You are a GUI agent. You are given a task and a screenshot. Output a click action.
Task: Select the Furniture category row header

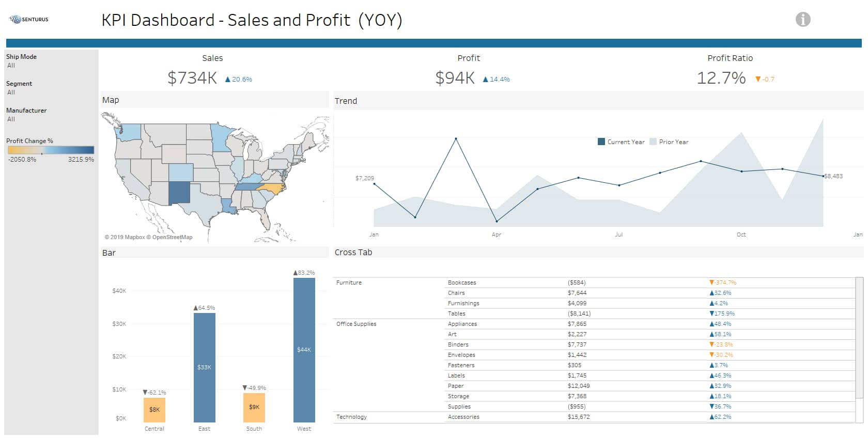click(349, 283)
